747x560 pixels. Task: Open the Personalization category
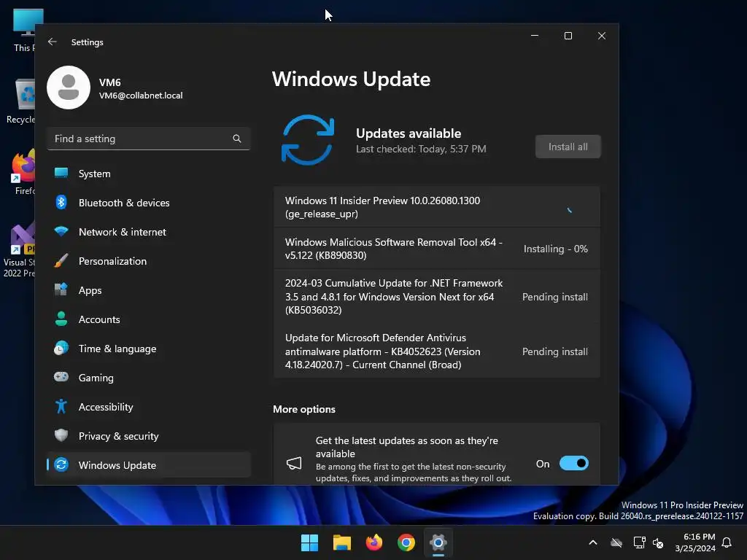tap(149, 261)
